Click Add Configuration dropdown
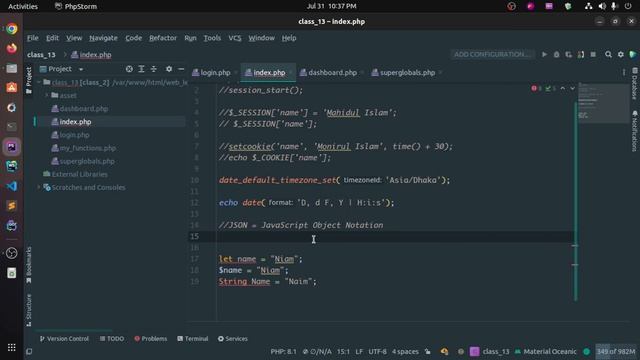640x360 pixels. [492, 54]
